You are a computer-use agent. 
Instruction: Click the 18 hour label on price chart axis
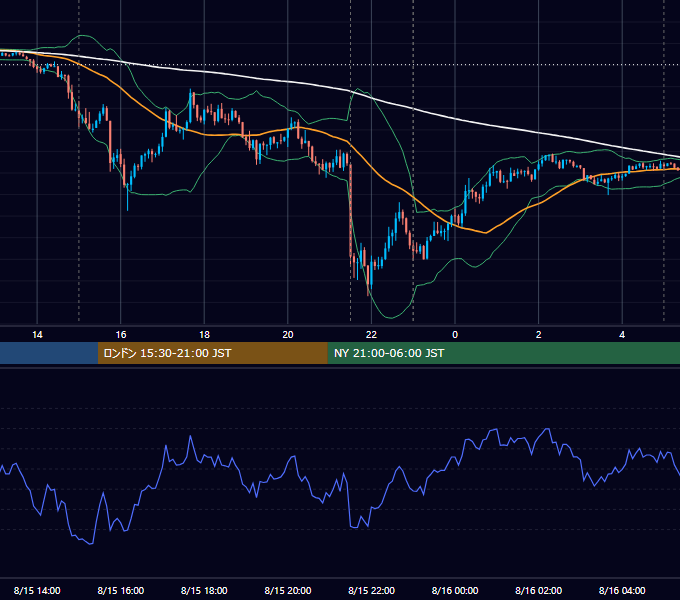(x=204, y=335)
